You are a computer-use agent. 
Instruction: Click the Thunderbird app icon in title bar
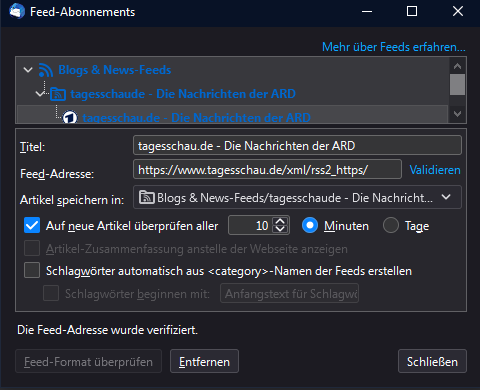point(17,11)
